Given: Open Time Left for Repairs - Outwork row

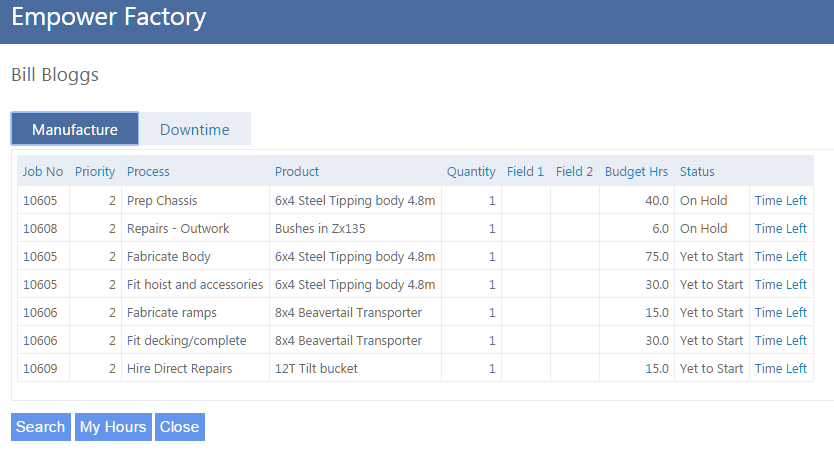Looking at the screenshot, I should 780,229.
